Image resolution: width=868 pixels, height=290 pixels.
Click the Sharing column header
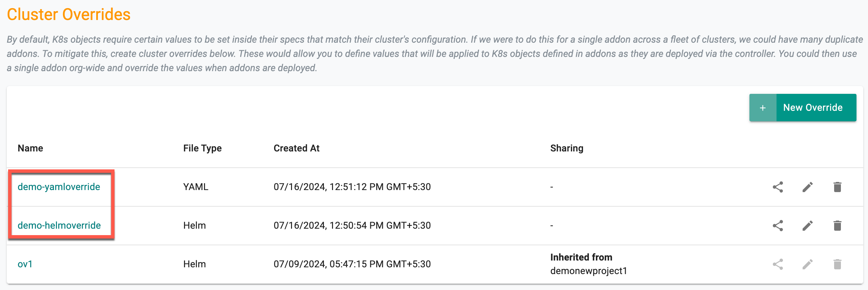coord(567,148)
